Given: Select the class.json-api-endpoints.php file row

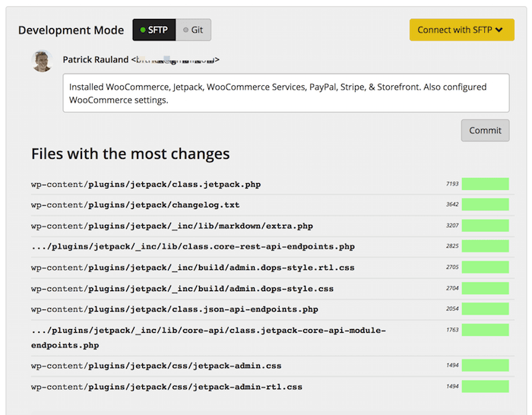Looking at the screenshot, I should point(273,309).
